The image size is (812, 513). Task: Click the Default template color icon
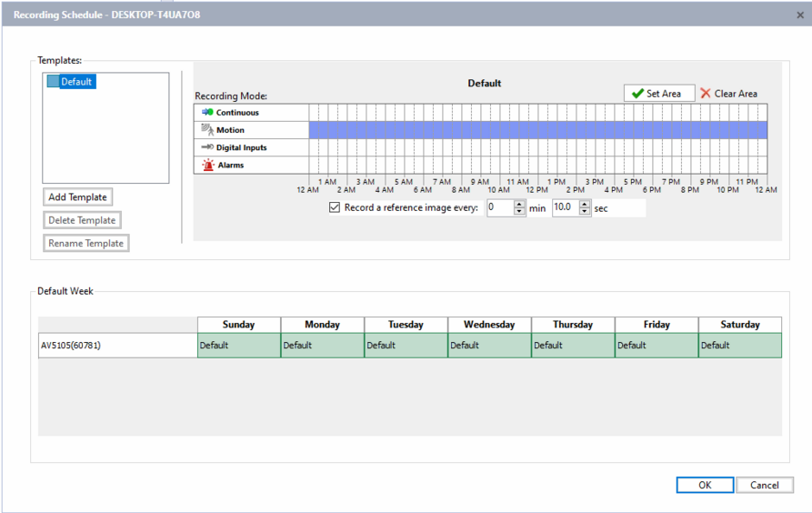(53, 81)
